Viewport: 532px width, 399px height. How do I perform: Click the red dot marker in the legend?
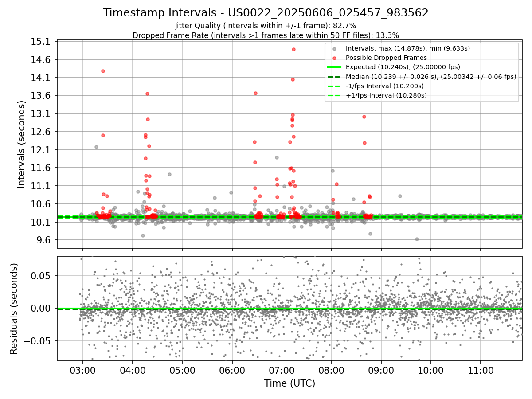[x=334, y=58]
